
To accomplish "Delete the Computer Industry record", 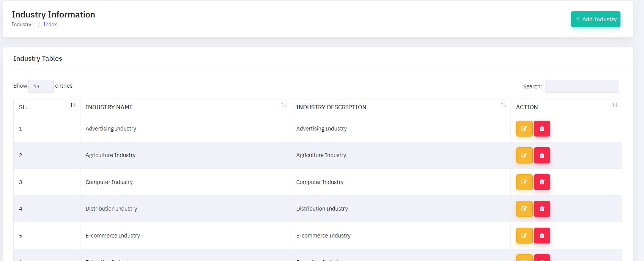I will click(542, 182).
